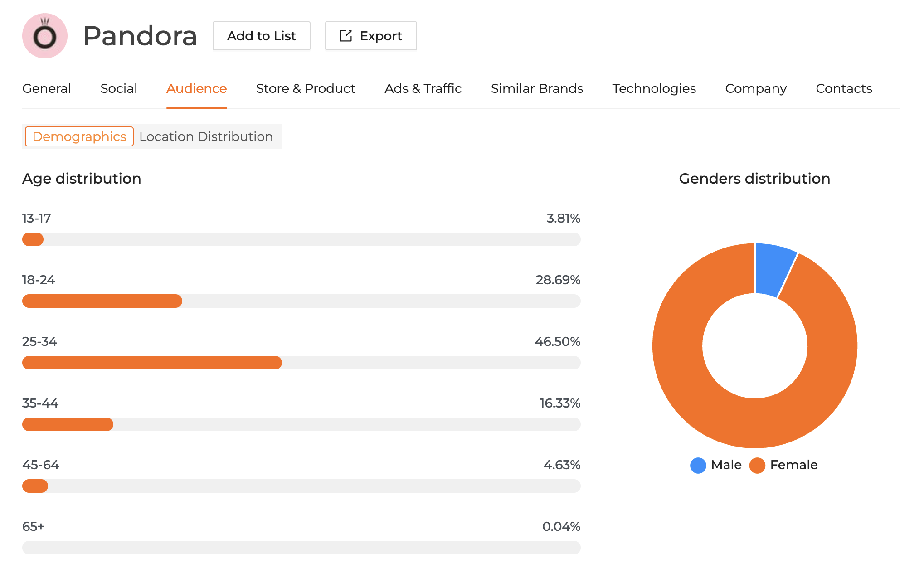Switch to the Ads & Traffic tab

tap(423, 89)
